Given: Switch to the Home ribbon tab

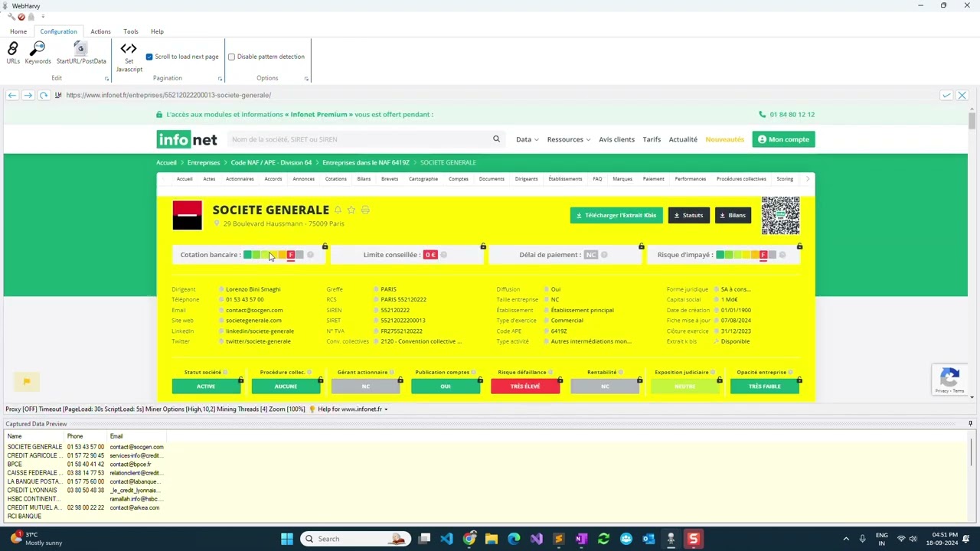Looking at the screenshot, I should (18, 31).
